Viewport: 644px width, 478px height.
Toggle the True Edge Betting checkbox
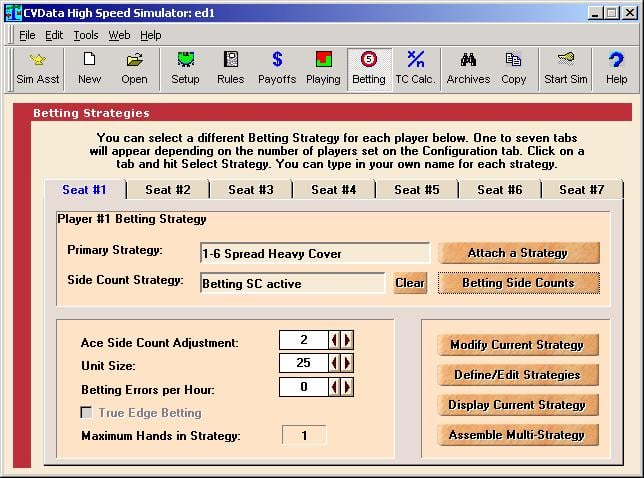pos(87,413)
